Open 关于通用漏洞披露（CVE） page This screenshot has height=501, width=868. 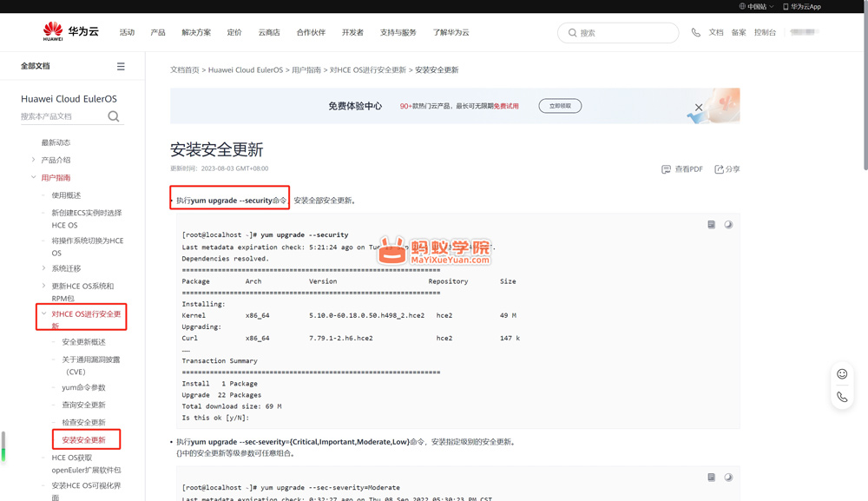[91, 366]
